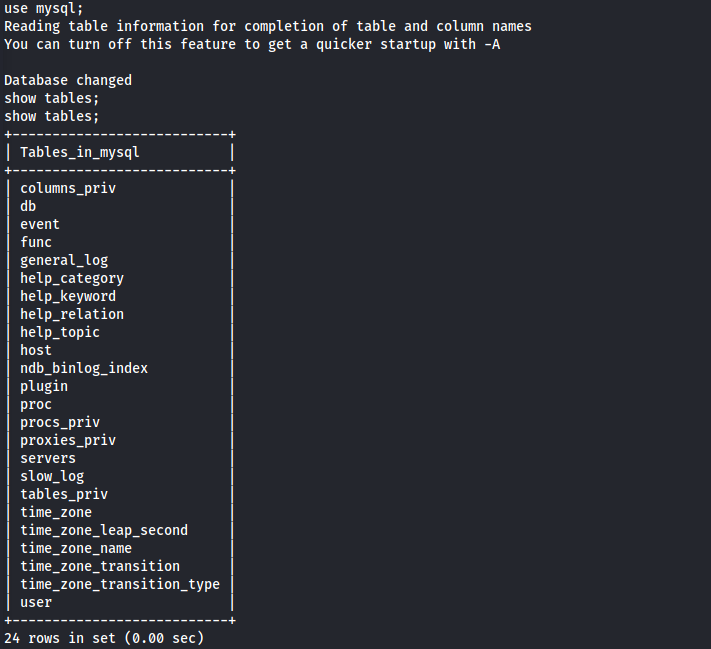Select the func table row
The width and height of the screenshot is (711, 649).
tap(36, 242)
